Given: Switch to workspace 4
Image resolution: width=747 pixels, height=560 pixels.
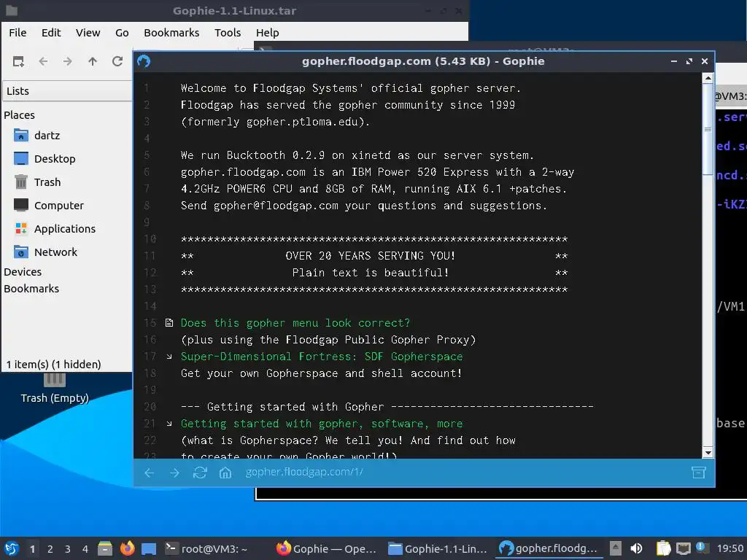Looking at the screenshot, I should click(85, 549).
